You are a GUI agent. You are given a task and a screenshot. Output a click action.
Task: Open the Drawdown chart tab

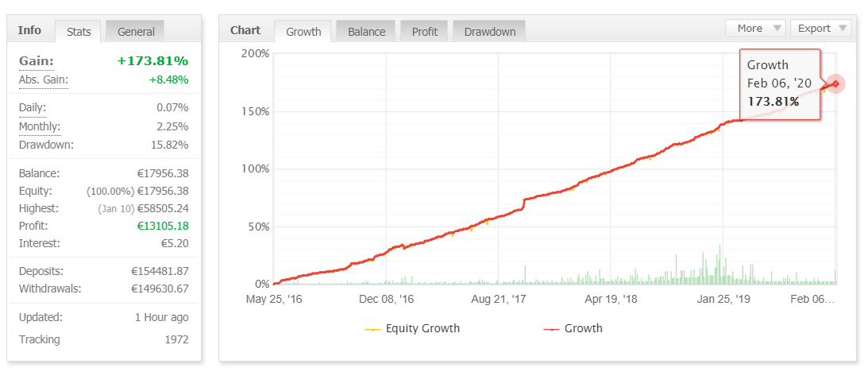point(489,32)
